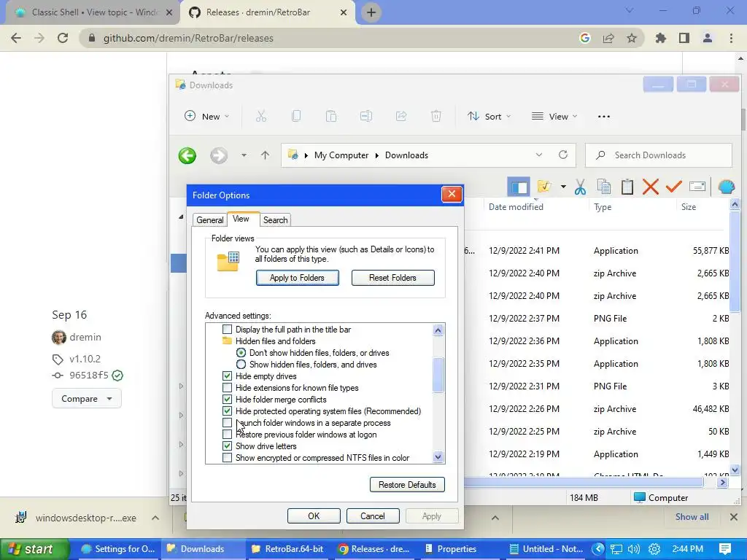Click the Rename icon in Downloads command bar
The width and height of the screenshot is (747, 560).
click(x=366, y=116)
